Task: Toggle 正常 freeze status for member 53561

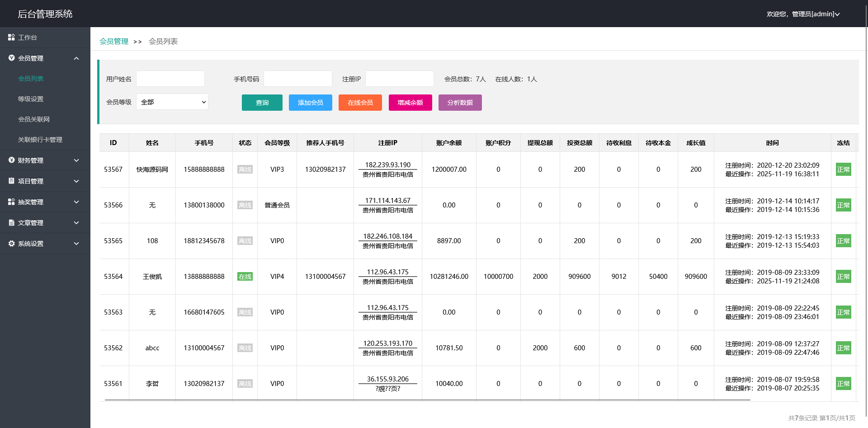Action: click(843, 384)
